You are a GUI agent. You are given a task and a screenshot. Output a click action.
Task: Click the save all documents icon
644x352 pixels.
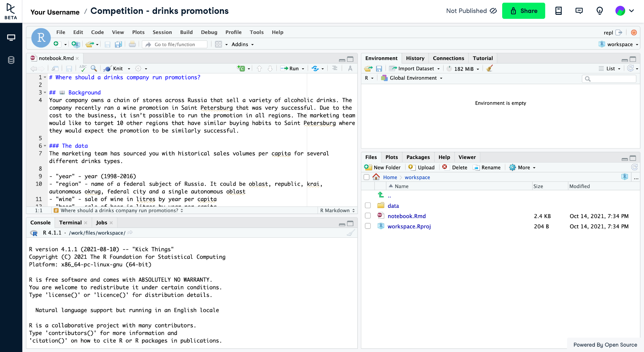pos(118,44)
